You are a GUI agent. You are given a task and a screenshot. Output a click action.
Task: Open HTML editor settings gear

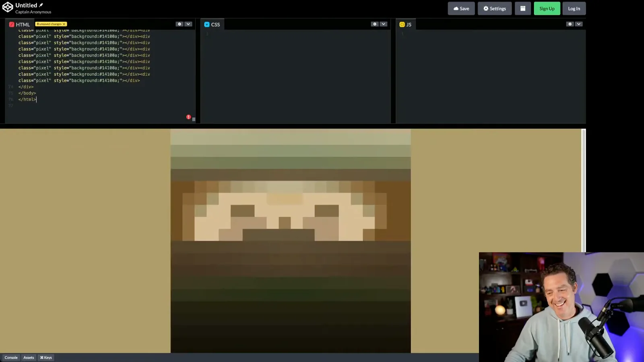tap(180, 24)
